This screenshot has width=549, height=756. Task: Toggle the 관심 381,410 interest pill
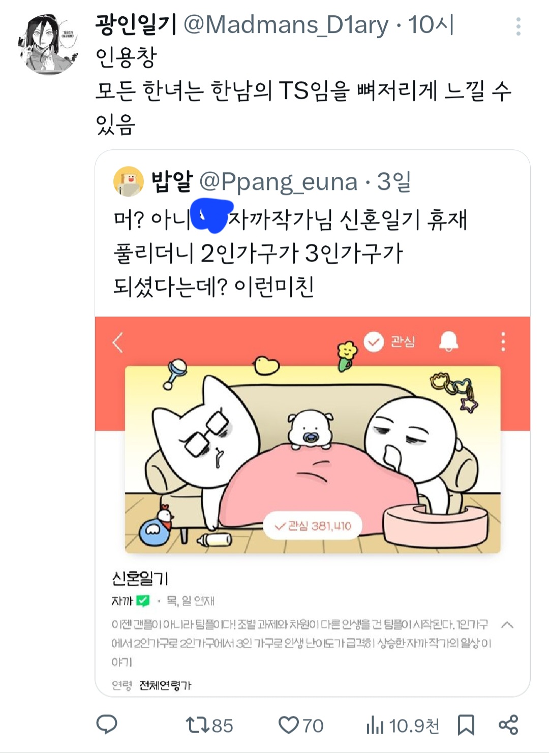(313, 526)
